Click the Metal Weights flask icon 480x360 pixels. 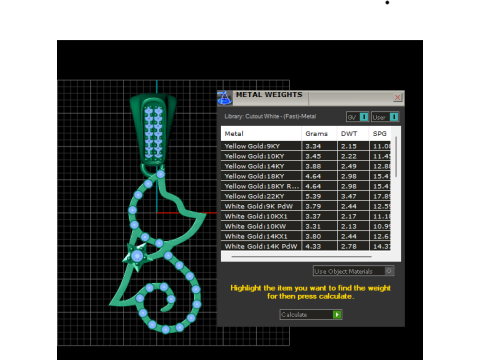tap(225, 98)
